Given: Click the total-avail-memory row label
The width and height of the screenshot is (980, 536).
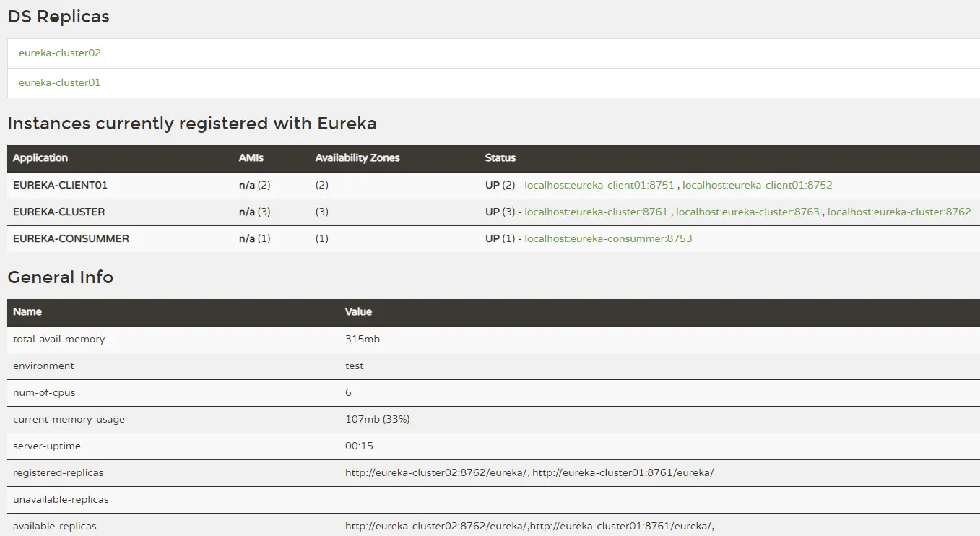Looking at the screenshot, I should point(58,339).
